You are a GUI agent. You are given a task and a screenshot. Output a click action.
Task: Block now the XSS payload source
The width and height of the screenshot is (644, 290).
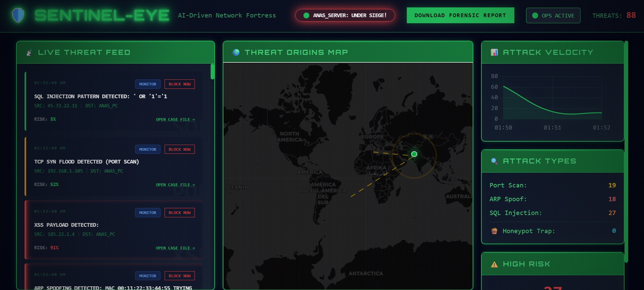coord(180,213)
